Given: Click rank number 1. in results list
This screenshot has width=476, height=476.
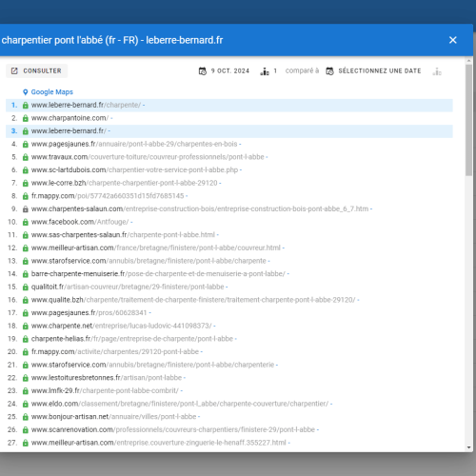Looking at the screenshot, I should click(x=14, y=105).
